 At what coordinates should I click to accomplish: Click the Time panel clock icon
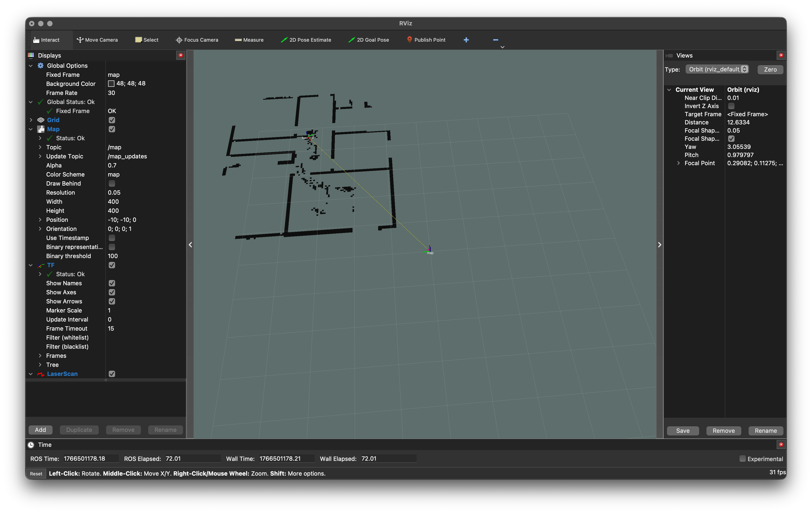[31, 445]
